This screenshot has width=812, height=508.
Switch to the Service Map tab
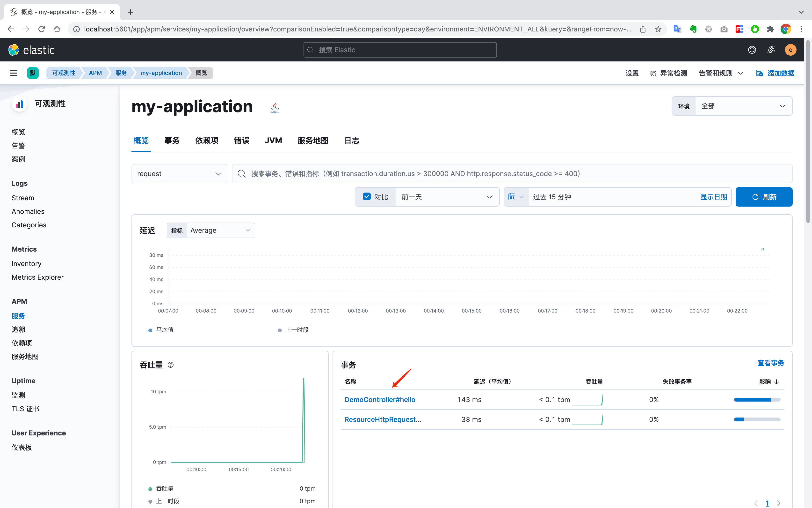point(313,141)
